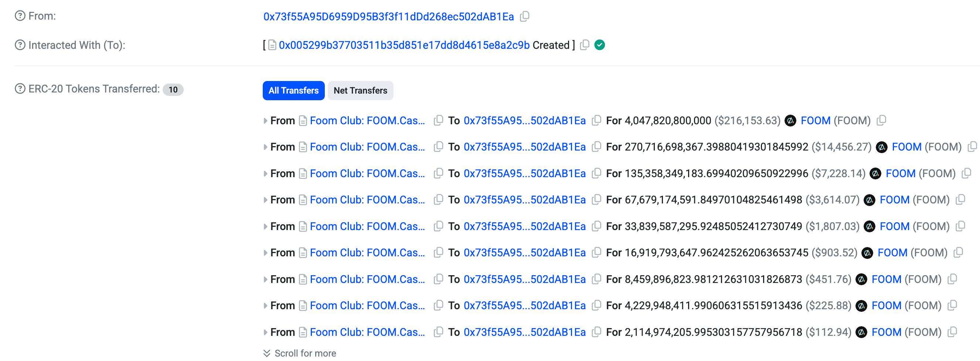Copy the FOOM token contract on second transfer
Screen dimensions: 980x361
(x=972, y=146)
